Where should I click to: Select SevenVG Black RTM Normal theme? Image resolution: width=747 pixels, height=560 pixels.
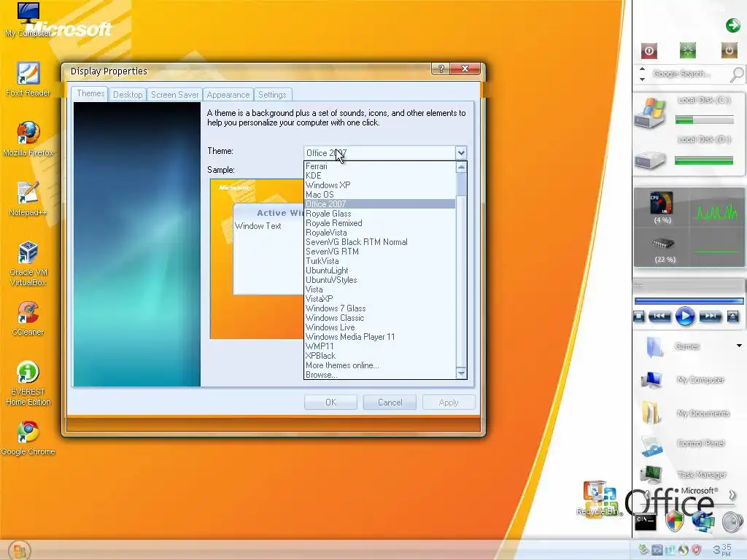[379, 242]
